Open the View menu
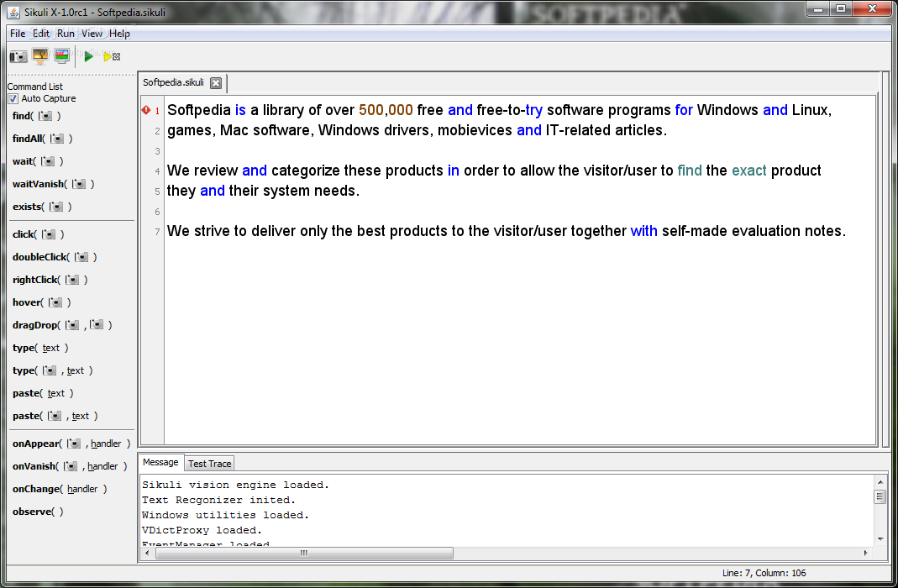Viewport: 898px width, 588px height. 92,34
